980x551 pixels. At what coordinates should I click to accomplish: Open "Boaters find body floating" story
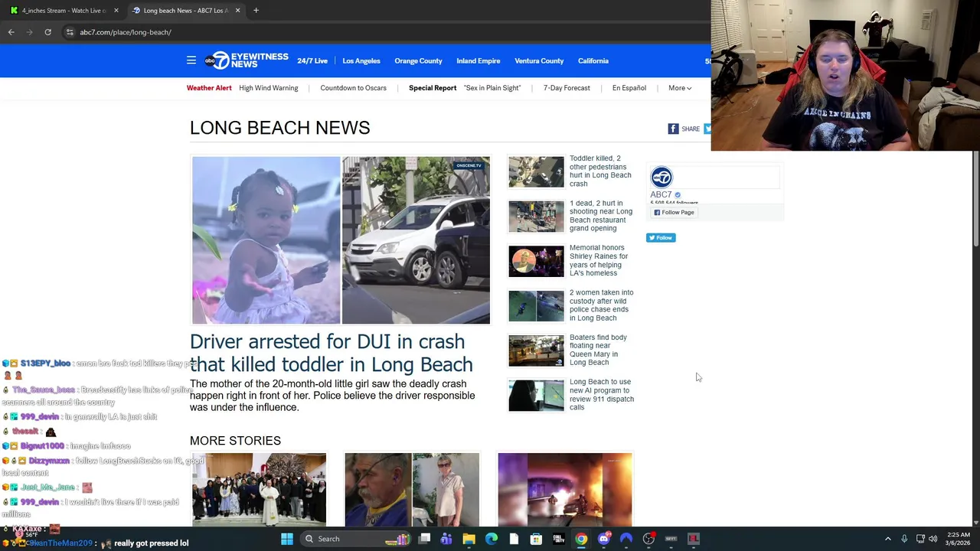598,350
